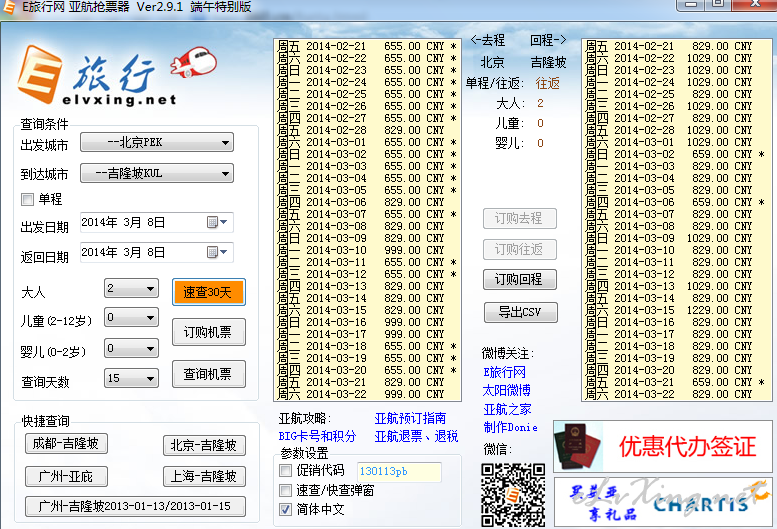The width and height of the screenshot is (777, 529).
Task: Select return row 2014-03-21 659.00 CNY
Action: (x=676, y=382)
